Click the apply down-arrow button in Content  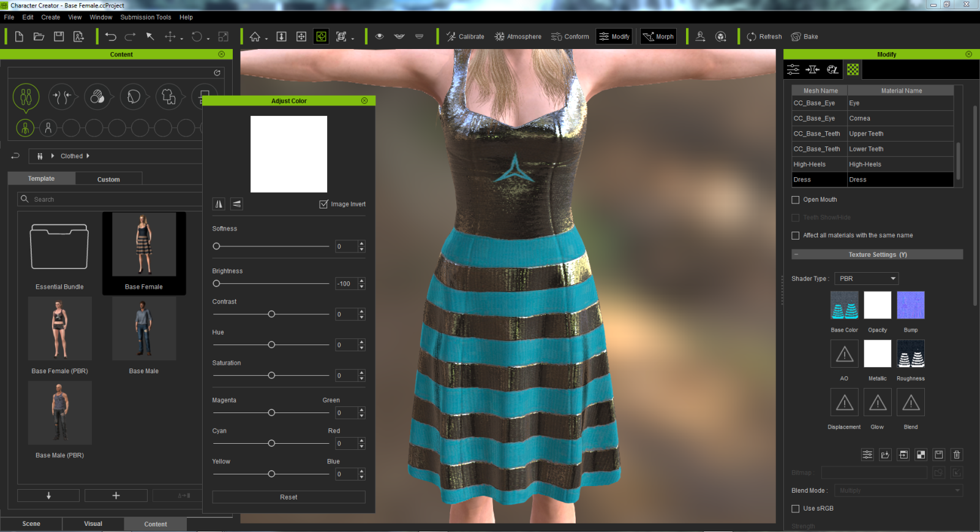click(x=48, y=495)
